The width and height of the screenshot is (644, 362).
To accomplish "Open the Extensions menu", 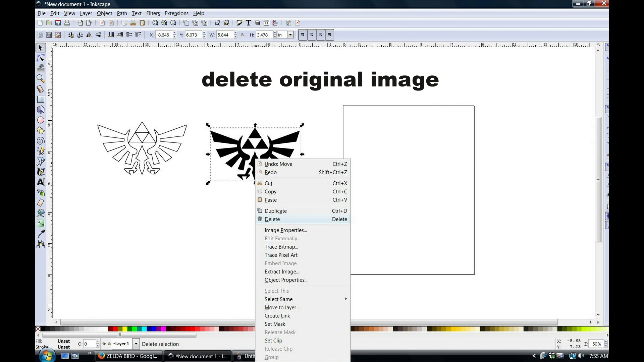I will 176,13.
